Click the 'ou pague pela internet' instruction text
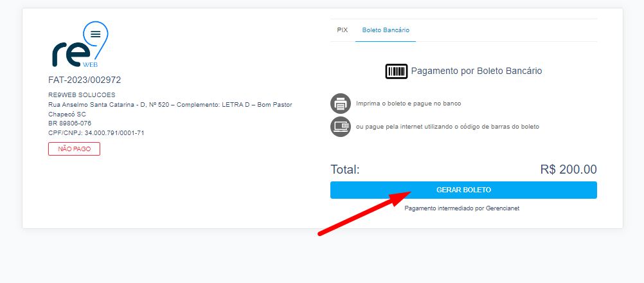This screenshot has height=283, width=644. pos(448,127)
